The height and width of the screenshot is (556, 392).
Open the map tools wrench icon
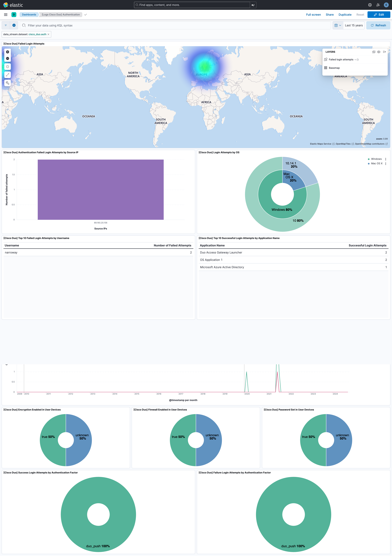point(7,83)
